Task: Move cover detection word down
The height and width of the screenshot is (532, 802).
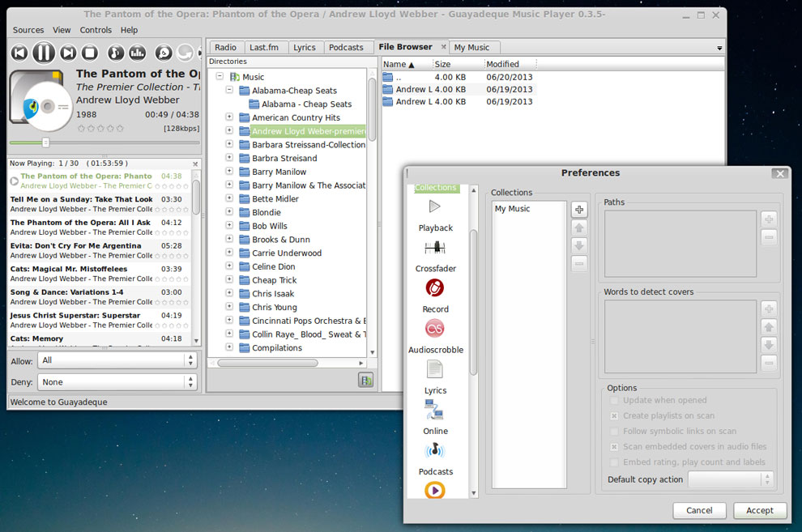Action: [769, 345]
